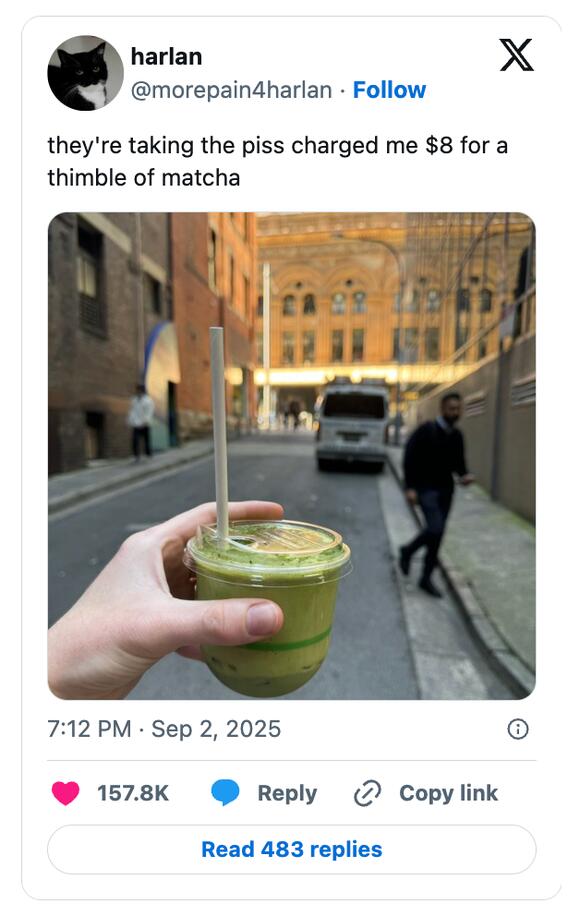Viewport: 580px width, 916px height.
Task: Click the walking man in the photo
Action: tap(435, 493)
